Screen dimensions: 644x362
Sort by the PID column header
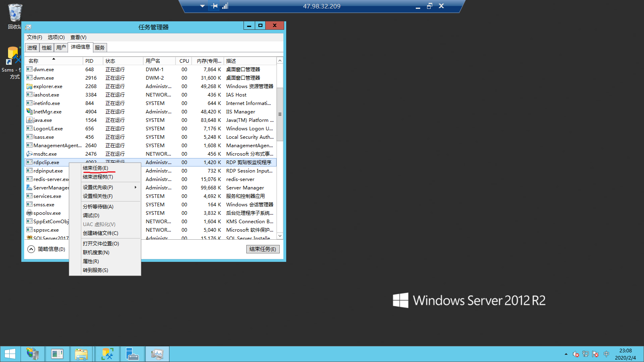[x=93, y=61]
